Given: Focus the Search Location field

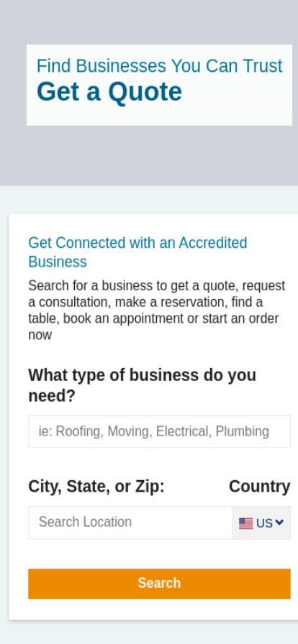Looking at the screenshot, I should [x=130, y=523].
